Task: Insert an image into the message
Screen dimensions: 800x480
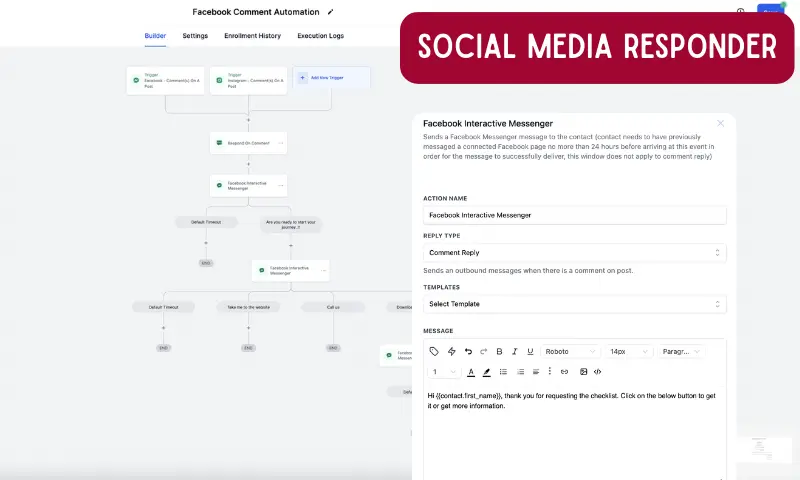Action: tap(584, 372)
